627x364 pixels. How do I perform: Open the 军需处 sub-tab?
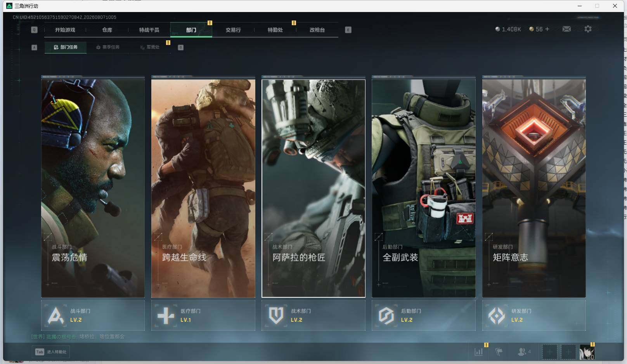(x=150, y=47)
